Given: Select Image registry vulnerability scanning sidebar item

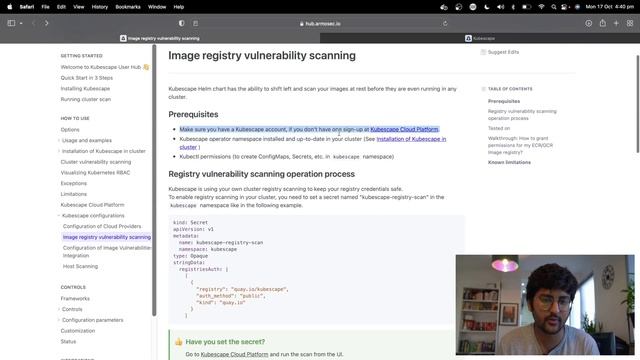Looking at the screenshot, I should (x=107, y=237).
